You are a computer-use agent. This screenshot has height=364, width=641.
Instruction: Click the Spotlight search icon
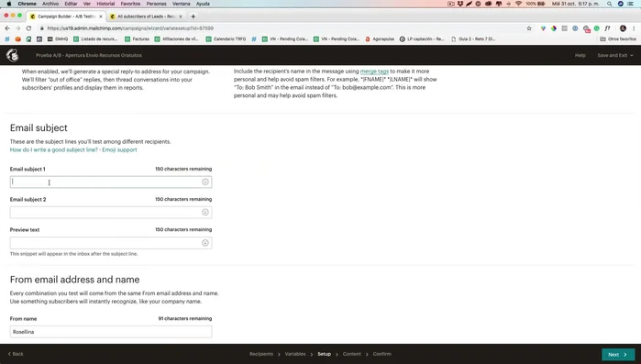coord(609,4)
